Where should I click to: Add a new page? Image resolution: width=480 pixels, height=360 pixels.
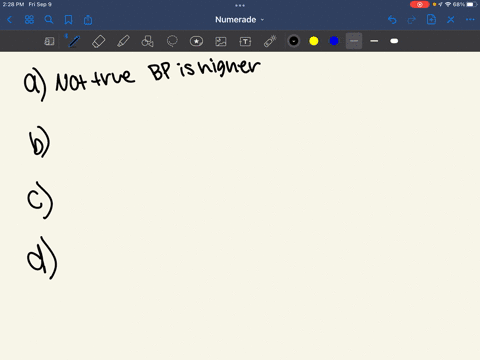click(431, 20)
